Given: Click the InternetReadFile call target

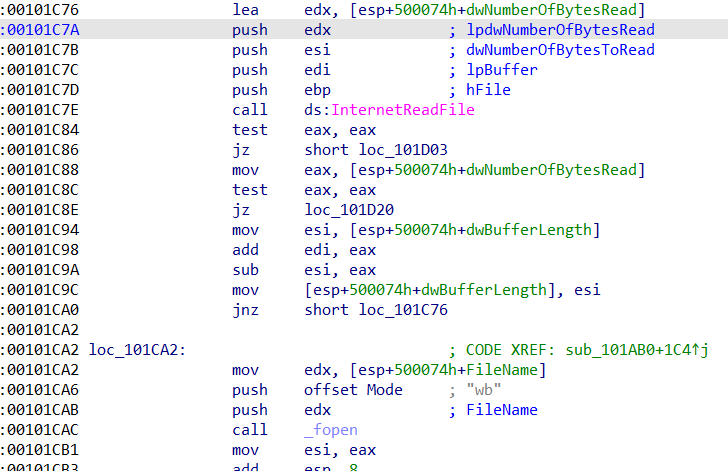Looking at the screenshot, I should point(403,110).
